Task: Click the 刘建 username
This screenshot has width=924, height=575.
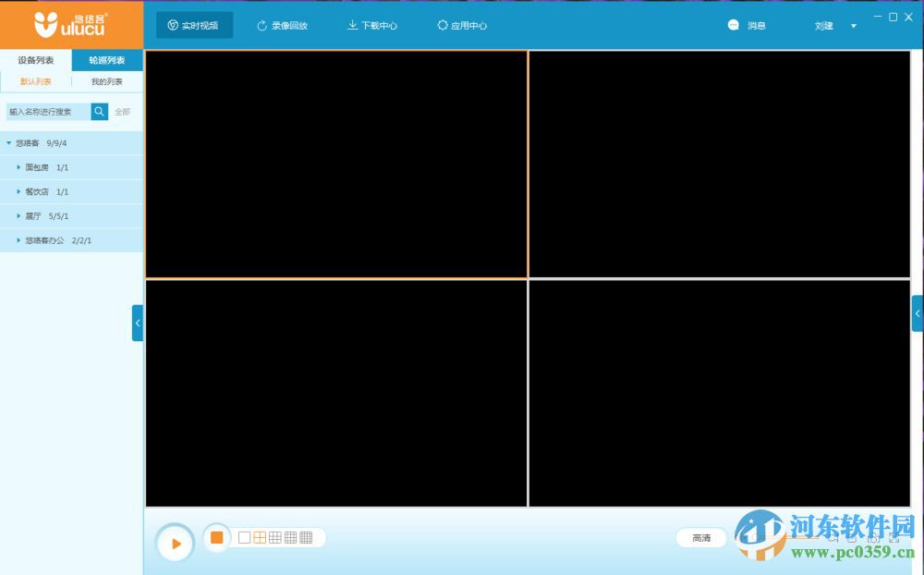Action: tap(824, 26)
